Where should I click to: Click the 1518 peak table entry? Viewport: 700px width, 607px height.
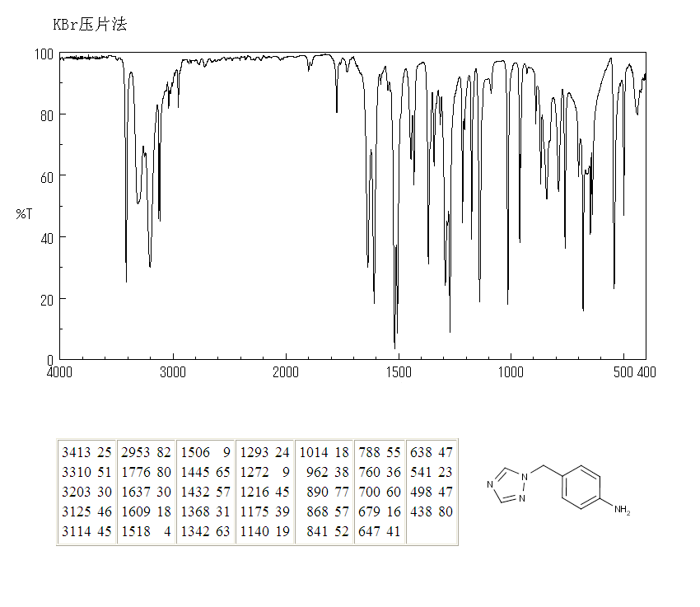click(146, 531)
